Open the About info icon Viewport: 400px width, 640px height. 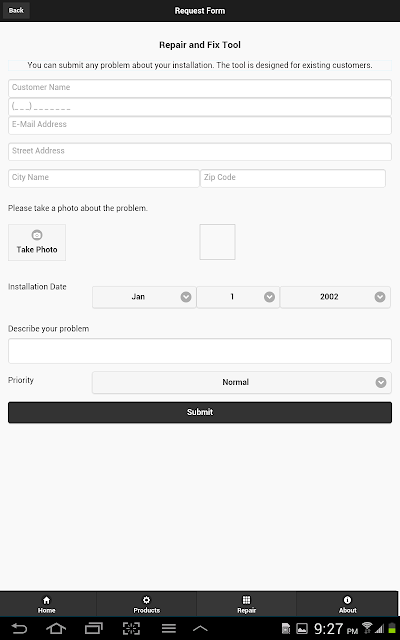[x=347, y=600]
